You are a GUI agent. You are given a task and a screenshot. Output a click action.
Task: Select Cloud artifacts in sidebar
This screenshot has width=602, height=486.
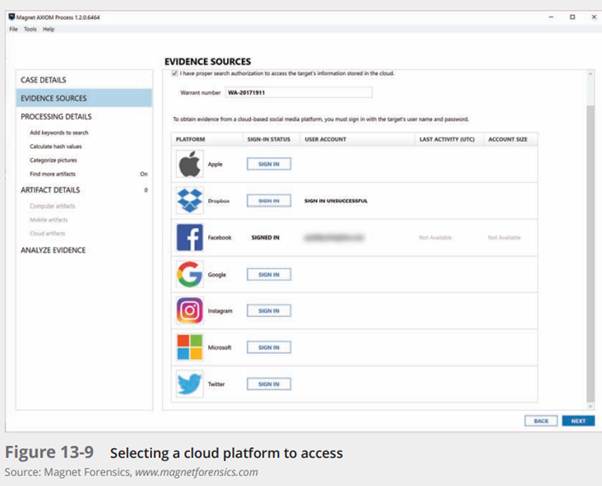tap(48, 233)
